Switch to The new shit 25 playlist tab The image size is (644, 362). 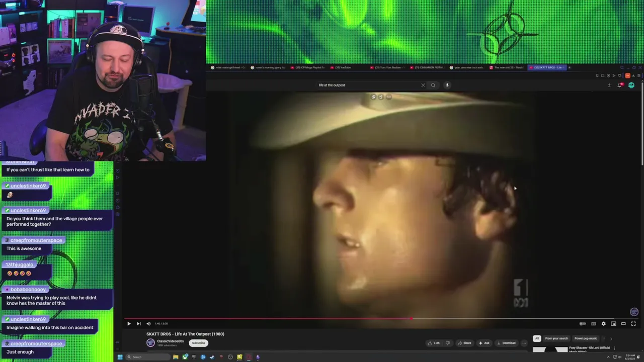(x=507, y=67)
